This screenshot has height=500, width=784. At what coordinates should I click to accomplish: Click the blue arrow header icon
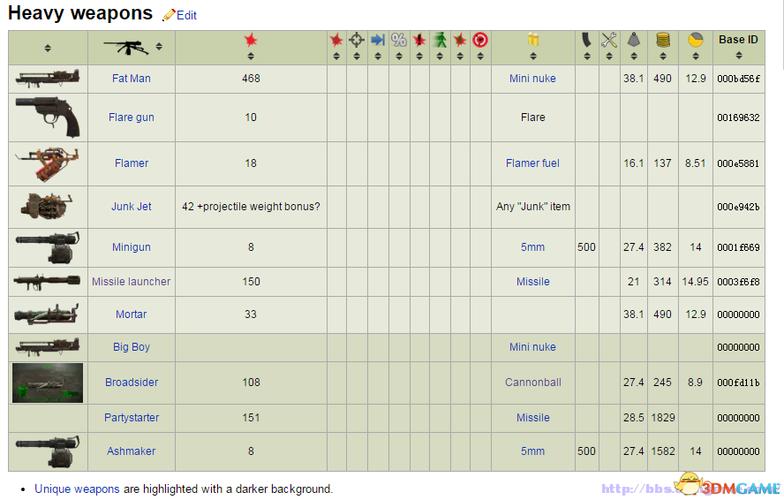click(377, 40)
